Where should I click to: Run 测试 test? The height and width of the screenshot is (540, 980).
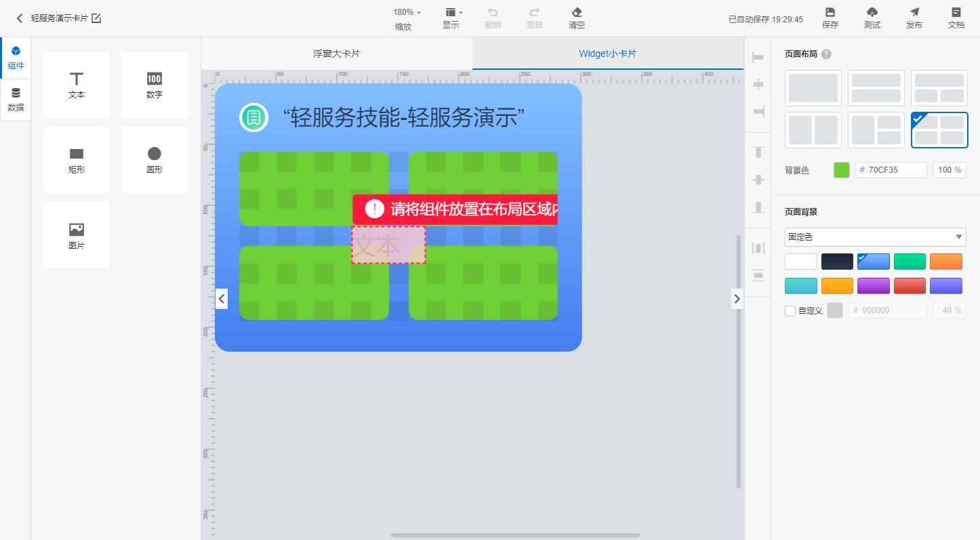[x=872, y=18]
